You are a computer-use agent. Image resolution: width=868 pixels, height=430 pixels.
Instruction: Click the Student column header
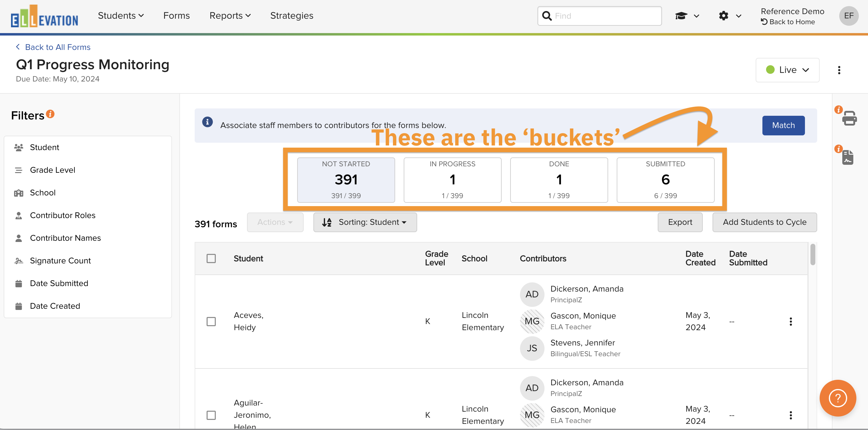pyautogui.click(x=248, y=259)
